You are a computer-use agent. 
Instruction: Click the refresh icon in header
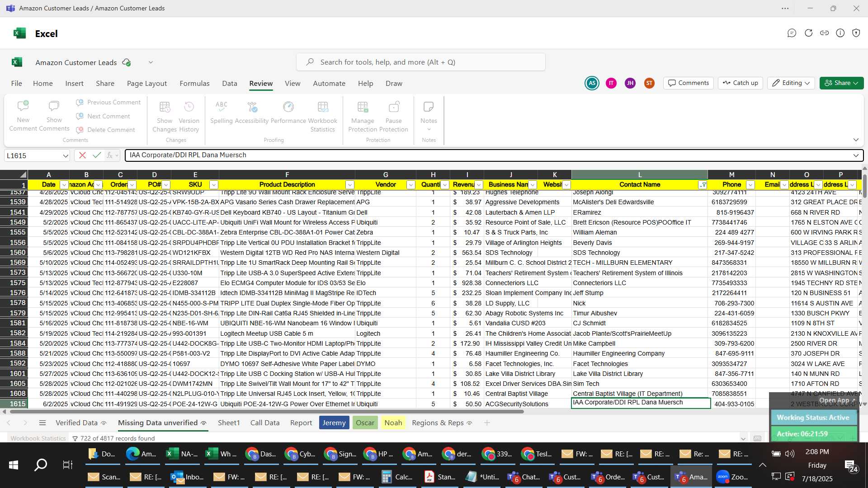click(x=809, y=33)
